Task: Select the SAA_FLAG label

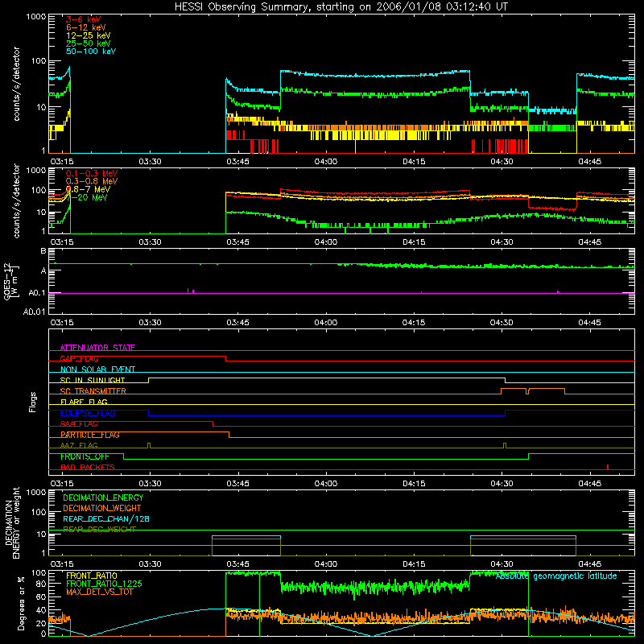Action: click(x=79, y=423)
